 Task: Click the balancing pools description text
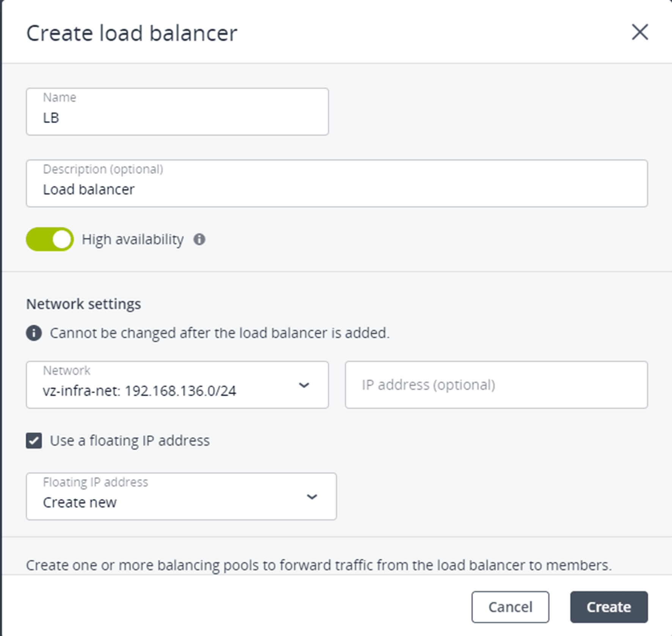pos(319,565)
